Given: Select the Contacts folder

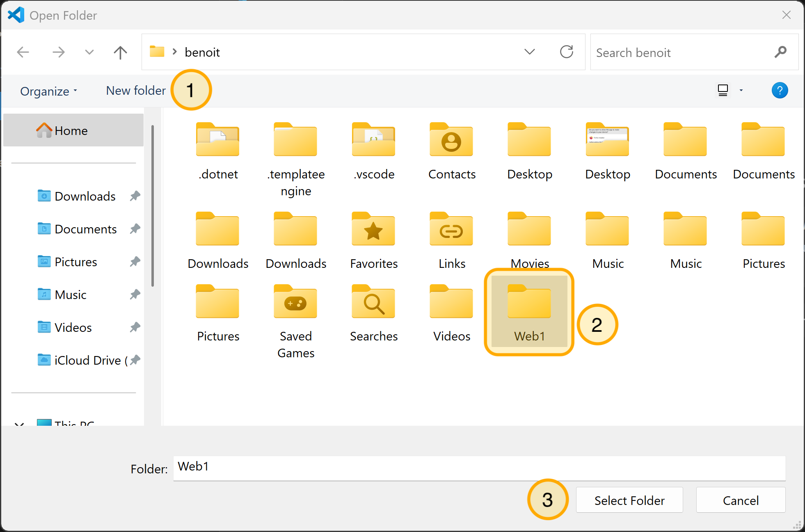Looking at the screenshot, I should tap(452, 151).
